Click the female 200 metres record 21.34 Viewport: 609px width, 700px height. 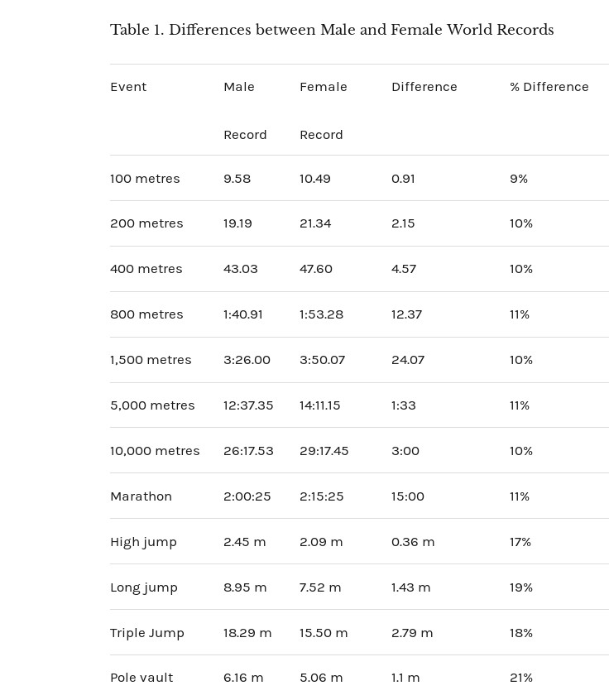[x=315, y=223]
